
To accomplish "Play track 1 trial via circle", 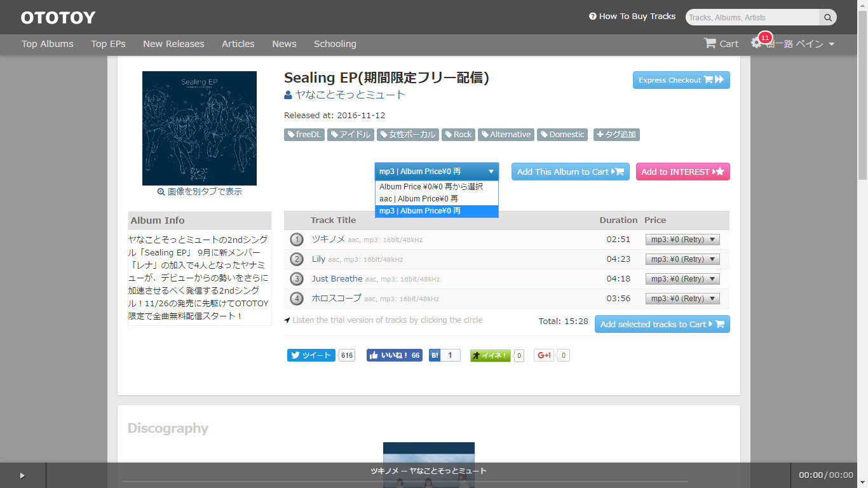I will click(x=296, y=240).
